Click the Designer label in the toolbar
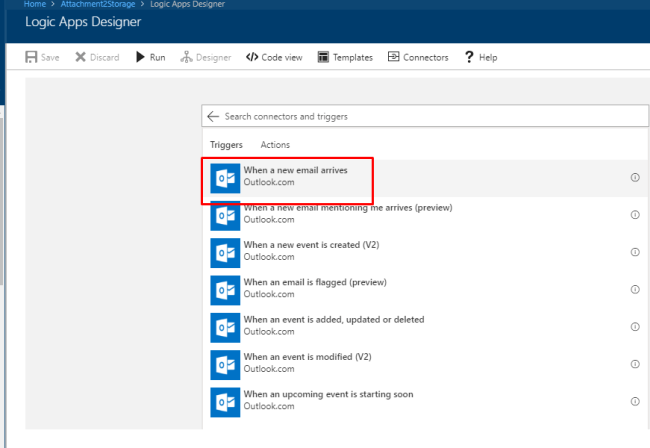The width and height of the screenshot is (650, 448). coord(213,58)
